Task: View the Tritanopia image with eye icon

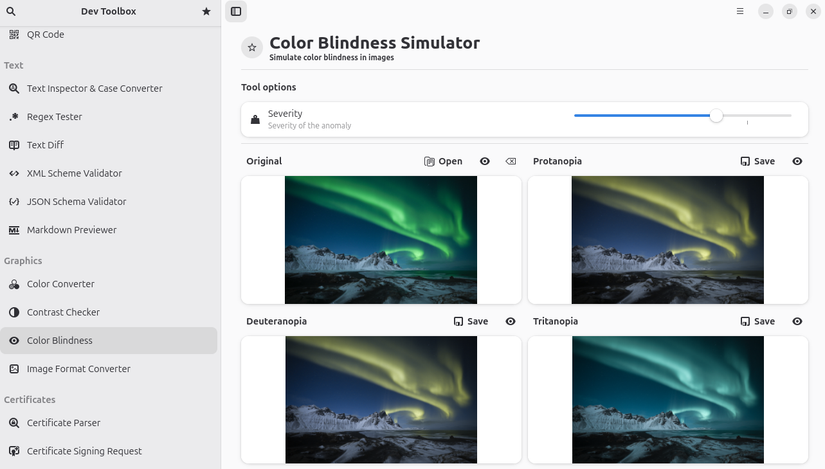Action: pos(797,321)
